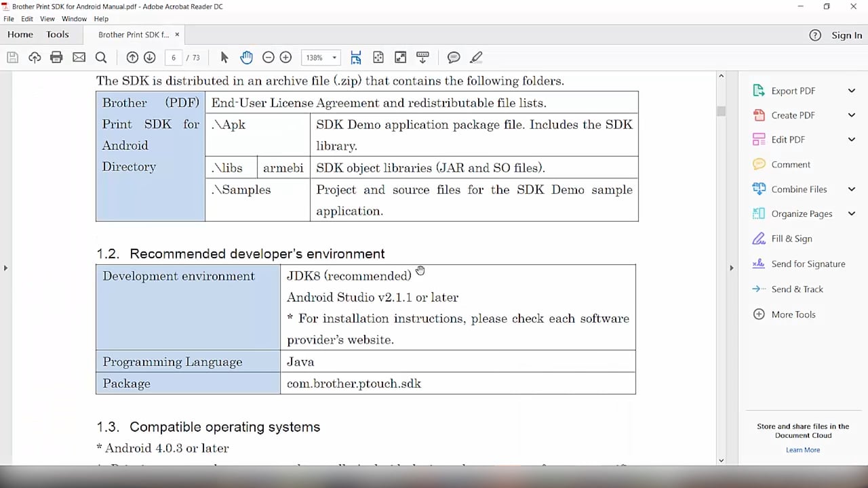
Task: Enter full screen mode icon
Action: pyautogui.click(x=401, y=58)
